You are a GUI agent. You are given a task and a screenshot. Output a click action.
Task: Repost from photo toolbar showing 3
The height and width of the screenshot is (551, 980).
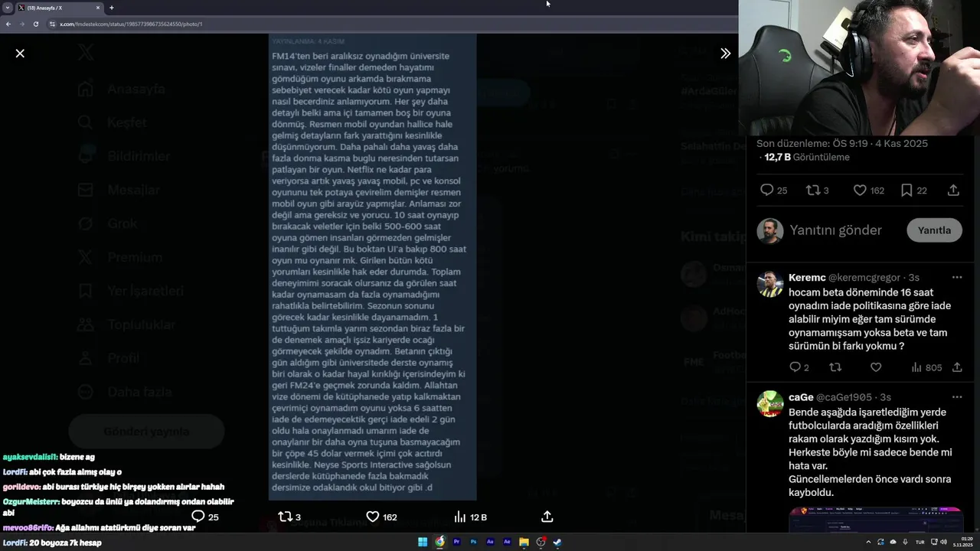coord(289,517)
